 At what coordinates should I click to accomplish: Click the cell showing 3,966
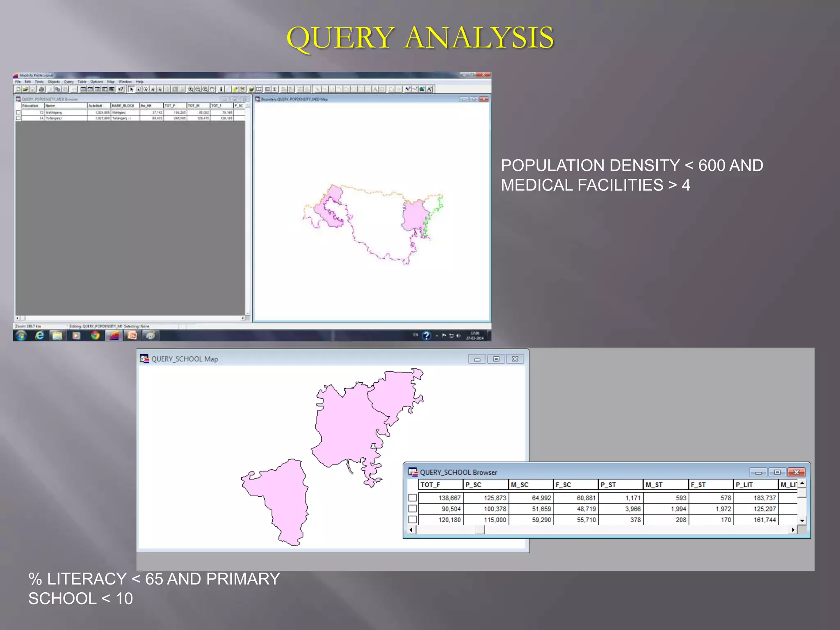click(621, 509)
